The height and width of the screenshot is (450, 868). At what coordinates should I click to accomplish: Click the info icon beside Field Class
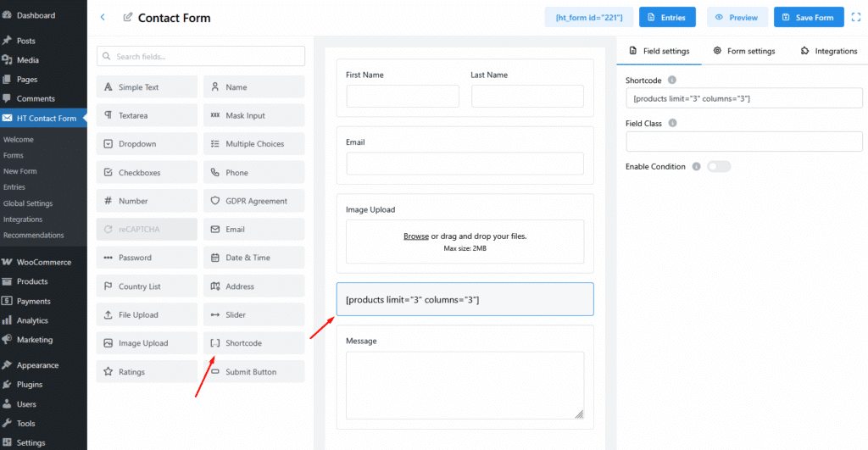(x=672, y=124)
